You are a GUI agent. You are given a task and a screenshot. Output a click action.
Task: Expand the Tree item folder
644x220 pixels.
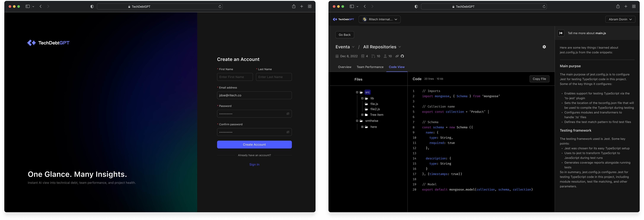click(362, 115)
